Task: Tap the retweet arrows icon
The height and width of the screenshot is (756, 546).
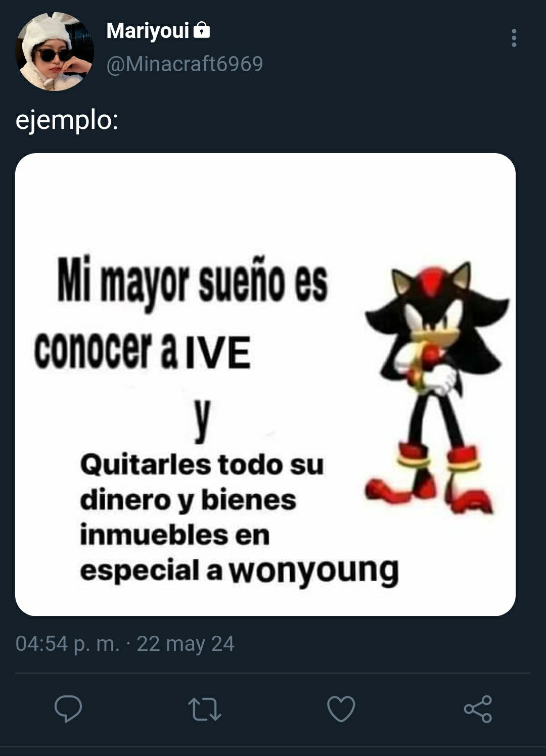Action: click(204, 709)
